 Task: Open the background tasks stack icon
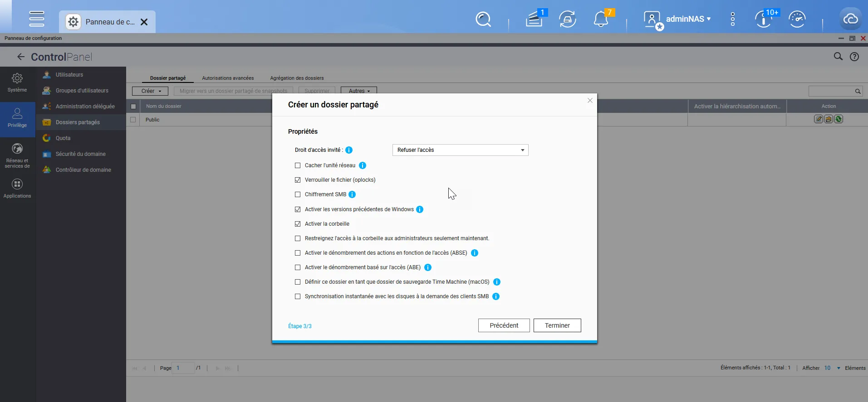[x=534, y=19]
